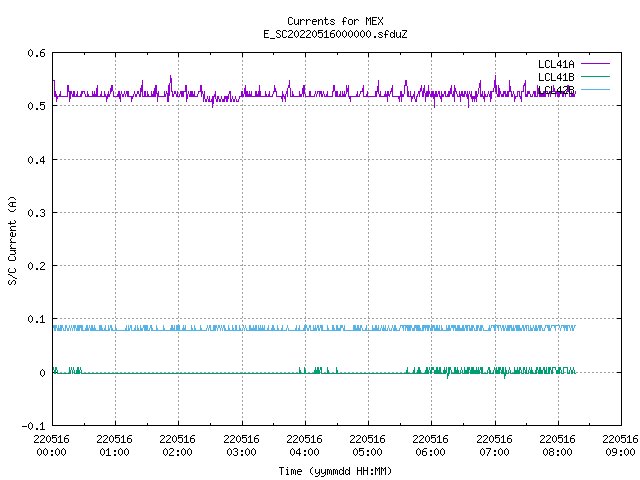The width and height of the screenshot is (640, 480).
Task: Click the y-axis tick value -0.1
Action: (33, 426)
